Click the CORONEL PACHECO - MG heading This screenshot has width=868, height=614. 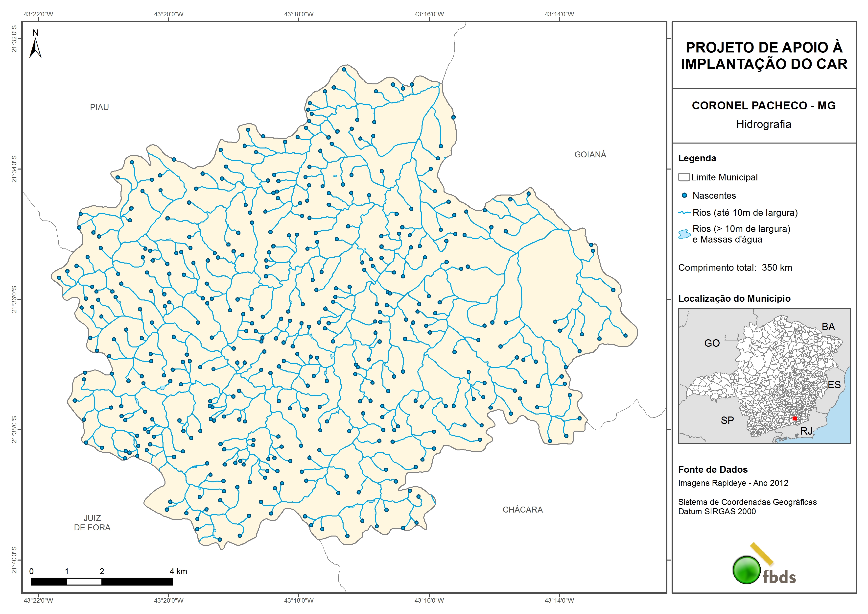(764, 105)
